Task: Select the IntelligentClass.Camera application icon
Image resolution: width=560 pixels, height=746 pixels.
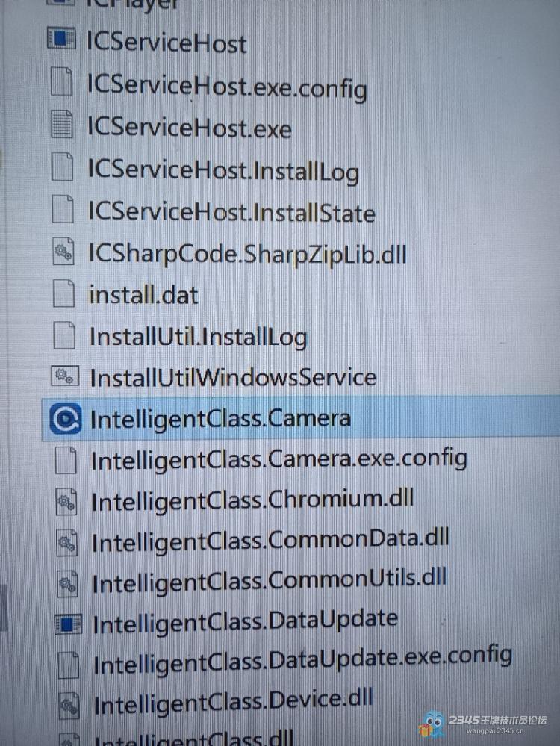Action: tap(66, 419)
